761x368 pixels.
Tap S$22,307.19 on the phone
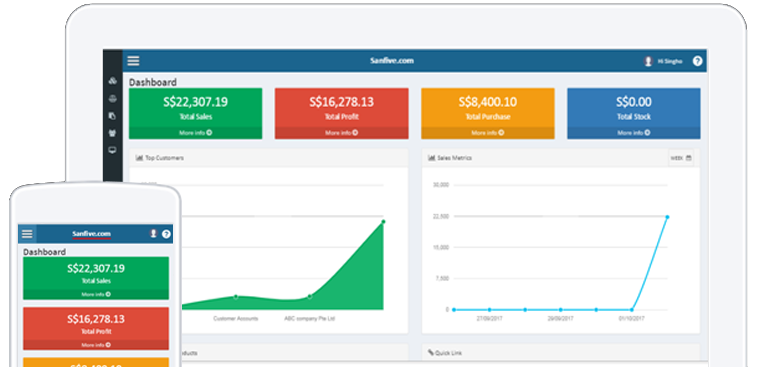[x=96, y=268]
